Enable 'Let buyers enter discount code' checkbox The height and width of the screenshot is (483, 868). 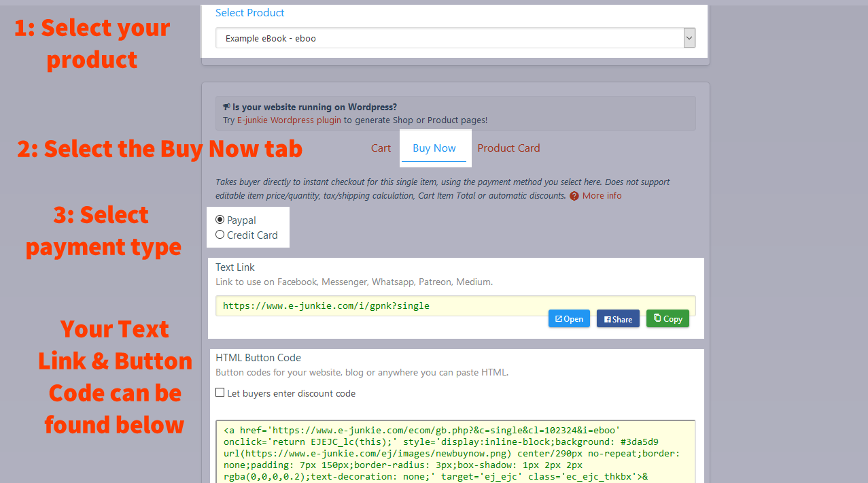[220, 393]
